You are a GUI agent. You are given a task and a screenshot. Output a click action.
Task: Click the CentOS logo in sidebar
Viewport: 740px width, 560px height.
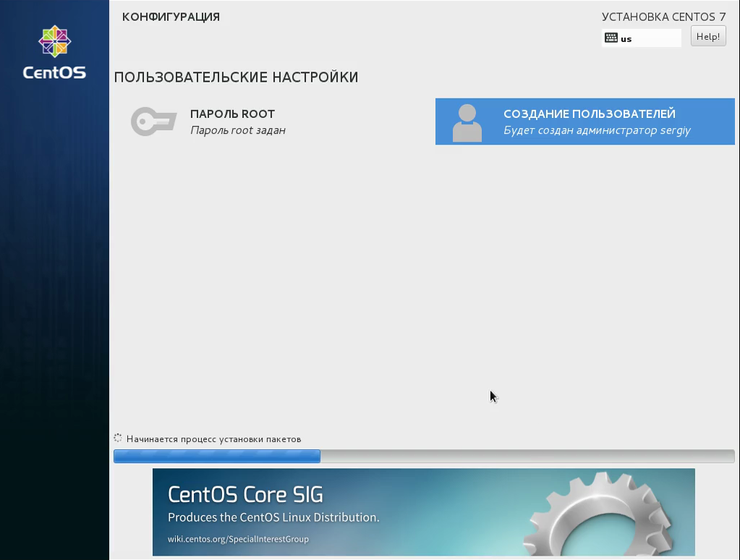pos(55,52)
